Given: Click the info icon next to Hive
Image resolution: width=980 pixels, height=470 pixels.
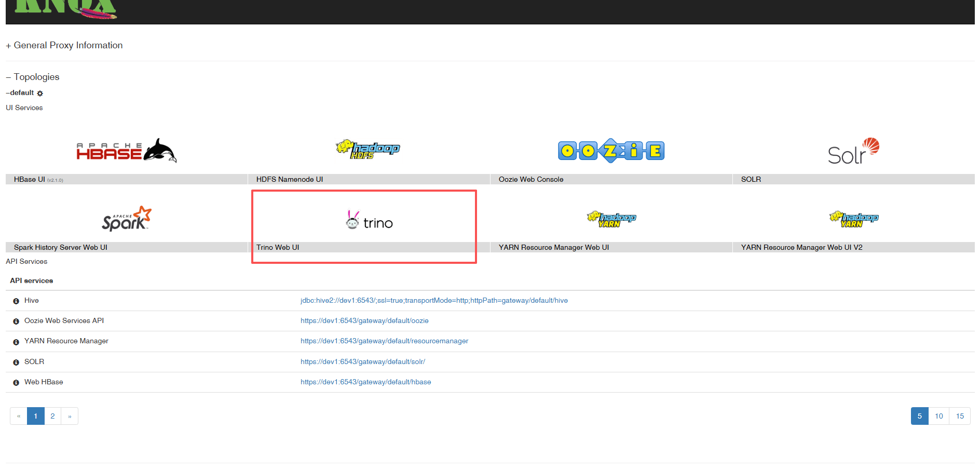Looking at the screenshot, I should pos(16,301).
